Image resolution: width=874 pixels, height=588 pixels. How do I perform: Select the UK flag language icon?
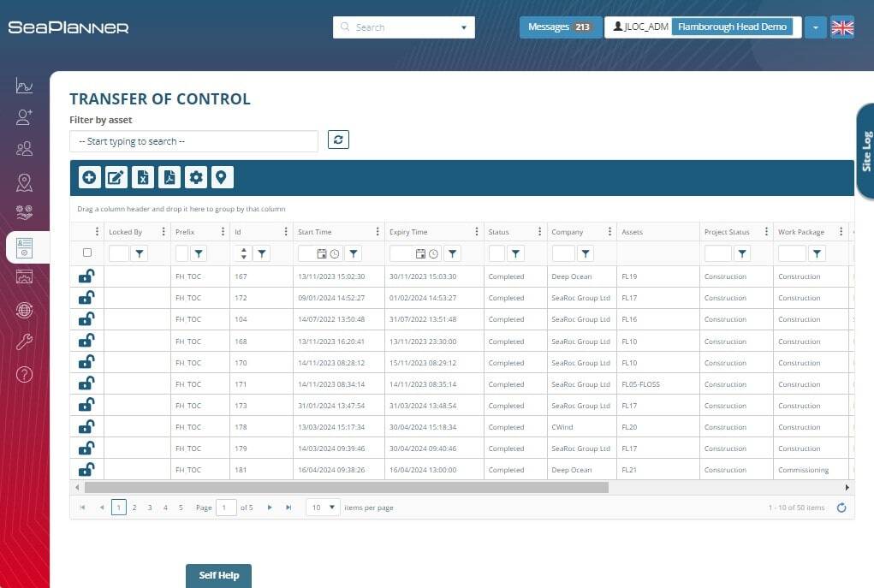842,27
